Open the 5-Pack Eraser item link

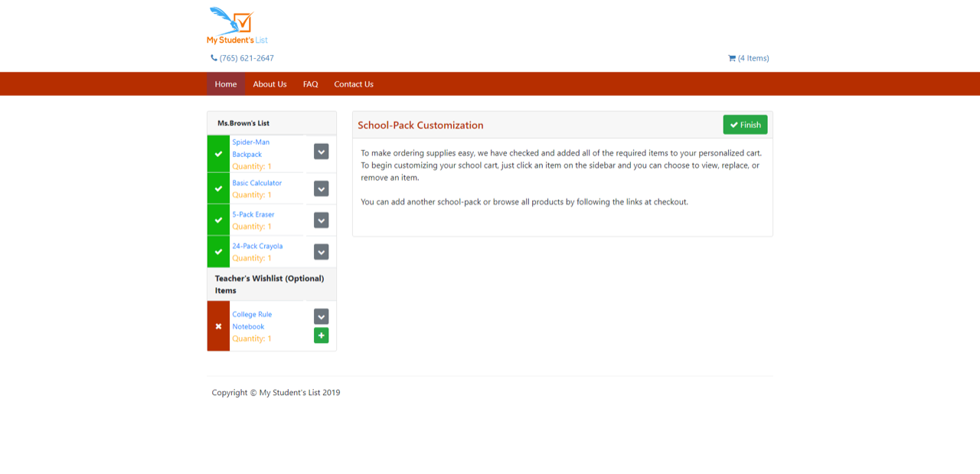(253, 214)
